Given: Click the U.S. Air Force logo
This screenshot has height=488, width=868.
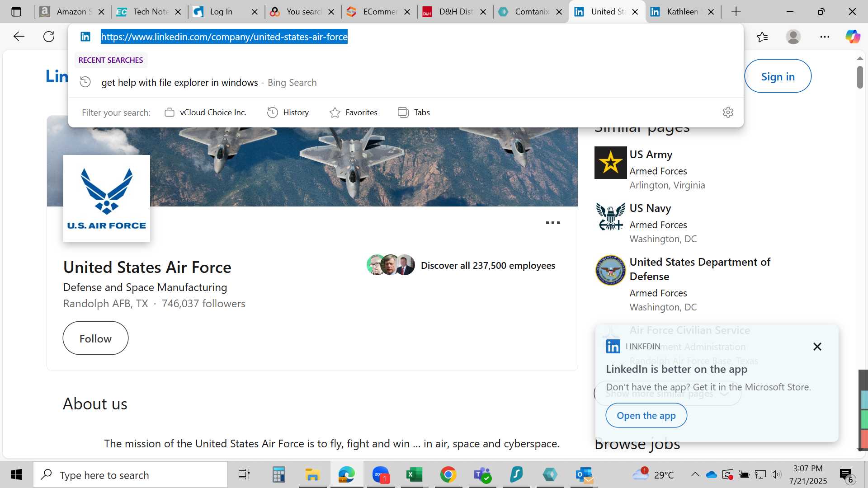Looking at the screenshot, I should (x=107, y=198).
